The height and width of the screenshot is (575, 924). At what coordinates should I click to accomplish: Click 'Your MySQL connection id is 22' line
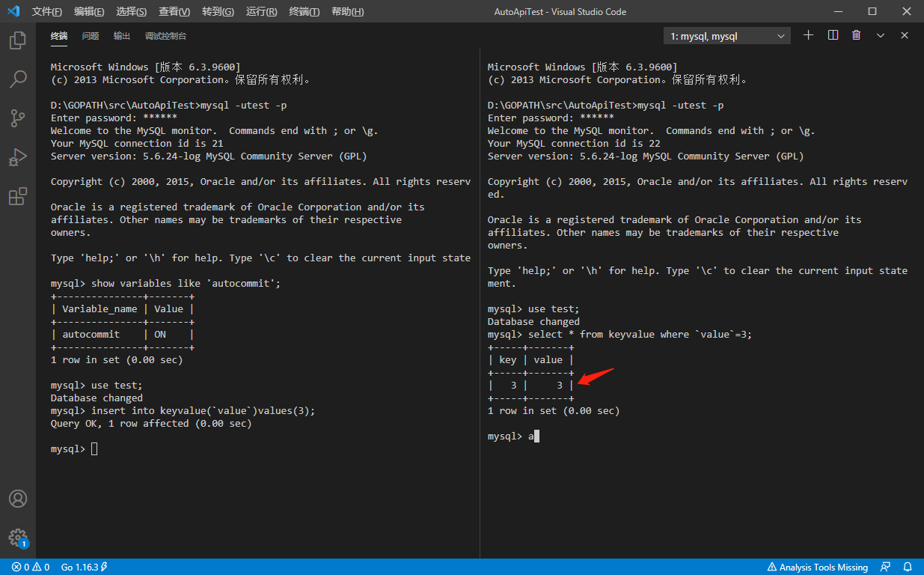pos(574,144)
